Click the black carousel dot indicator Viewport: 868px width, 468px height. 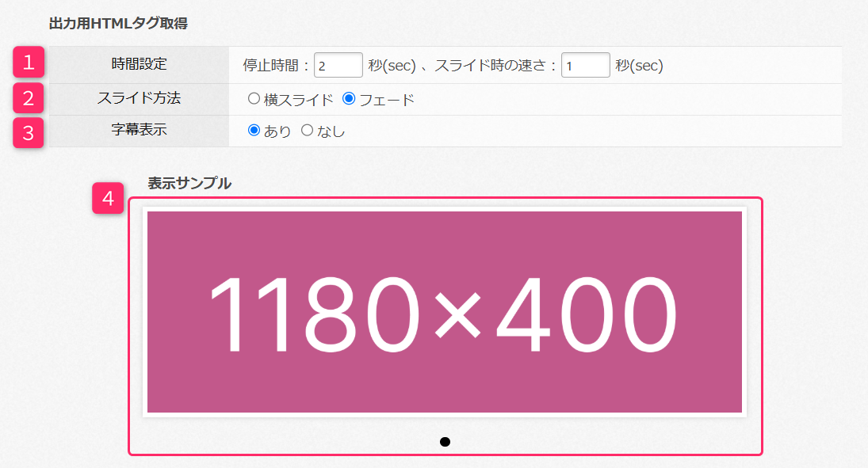click(445, 443)
